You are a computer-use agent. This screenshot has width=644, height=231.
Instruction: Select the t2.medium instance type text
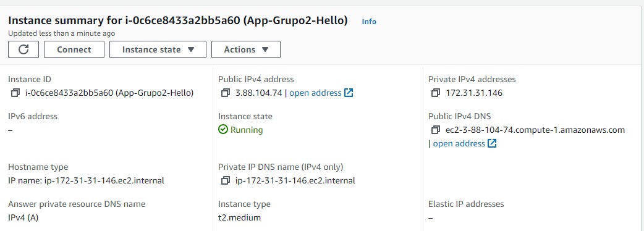tap(239, 217)
